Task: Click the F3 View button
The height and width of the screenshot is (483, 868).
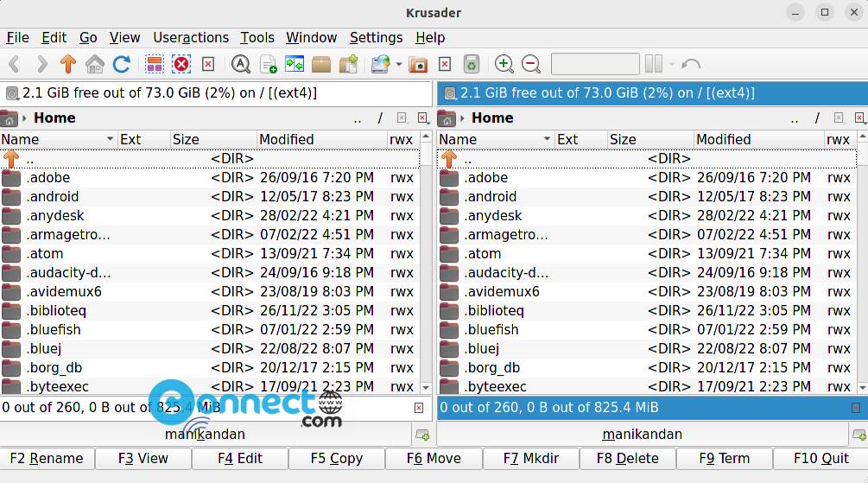Action: pos(143,459)
